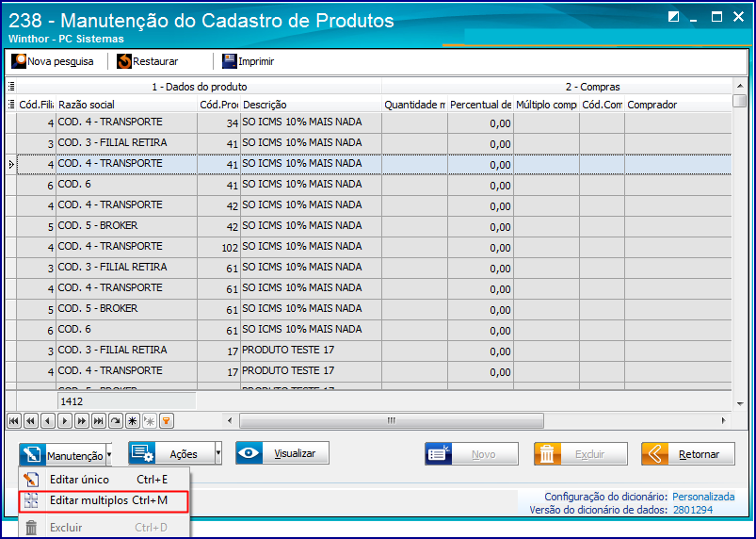Image resolution: width=756 pixels, height=539 pixels.
Task: Click the dictionary version 2801294 link
Action: click(x=692, y=510)
